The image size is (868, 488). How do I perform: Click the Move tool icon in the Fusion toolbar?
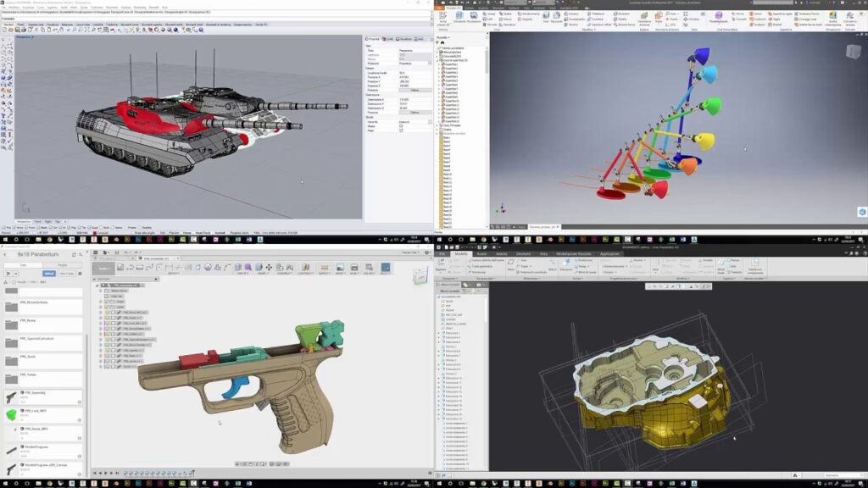(x=269, y=268)
